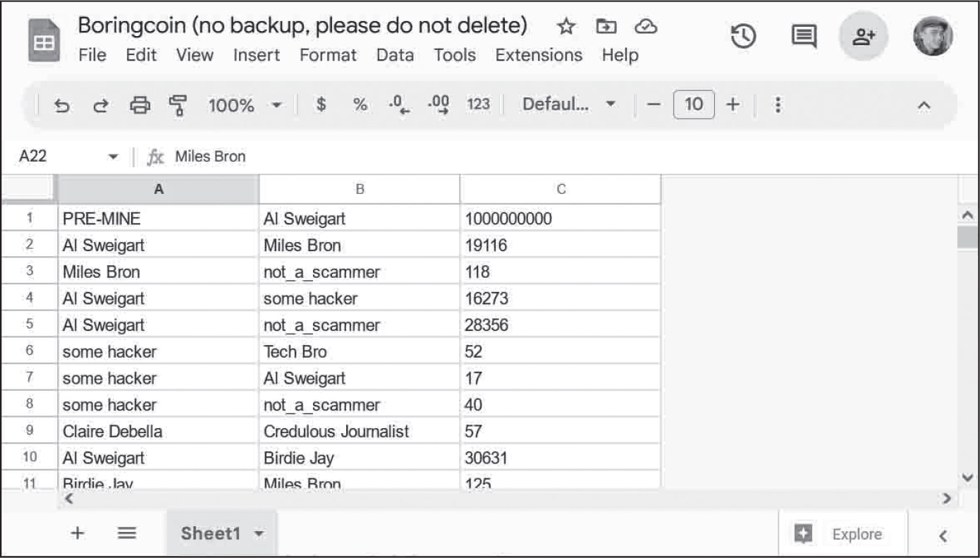
Task: Add a new sheet with plus button
Action: (78, 533)
